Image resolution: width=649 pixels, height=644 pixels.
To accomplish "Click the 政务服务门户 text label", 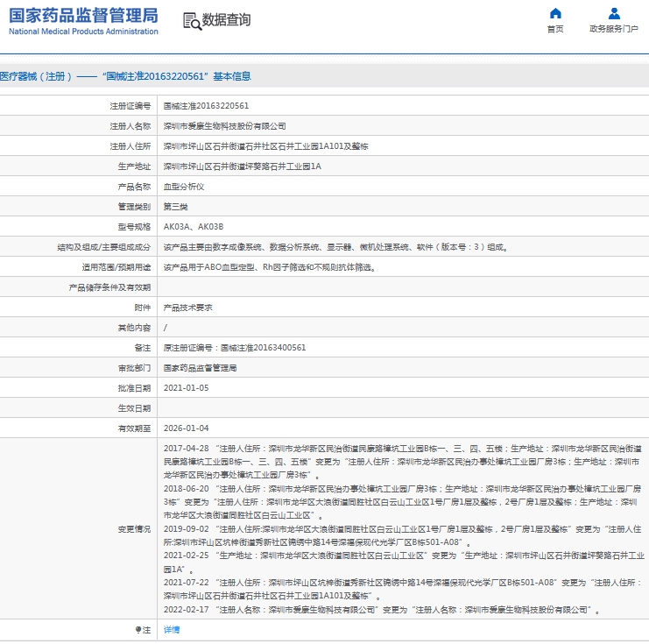I will 614,29.
